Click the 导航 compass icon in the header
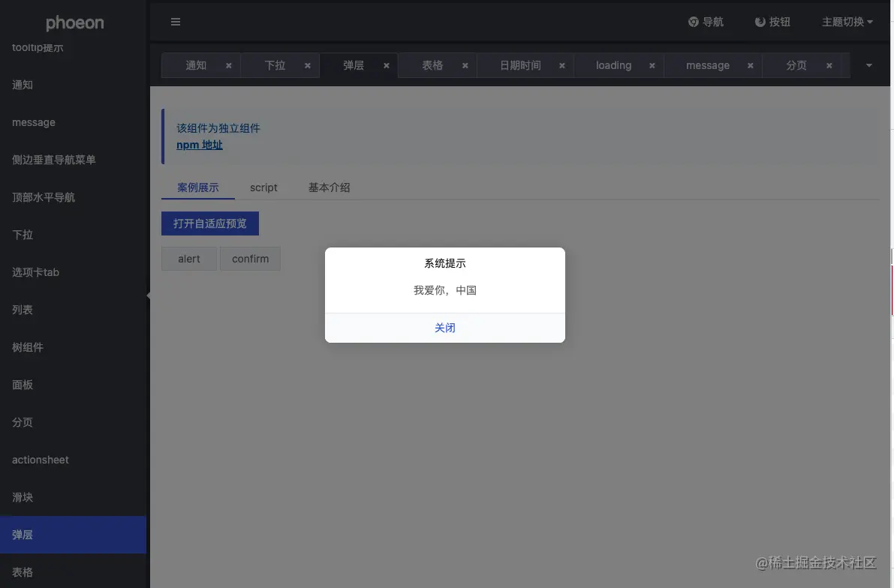Viewport: 894px width, 588px height. 693,22
